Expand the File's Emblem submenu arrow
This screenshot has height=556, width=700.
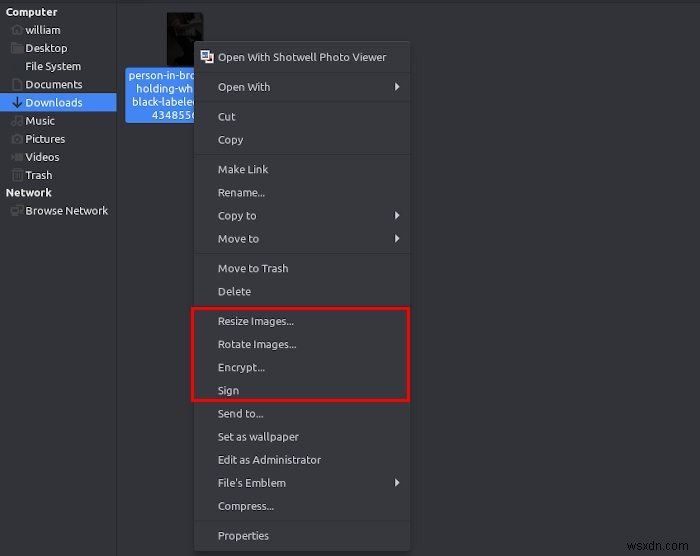tap(396, 482)
